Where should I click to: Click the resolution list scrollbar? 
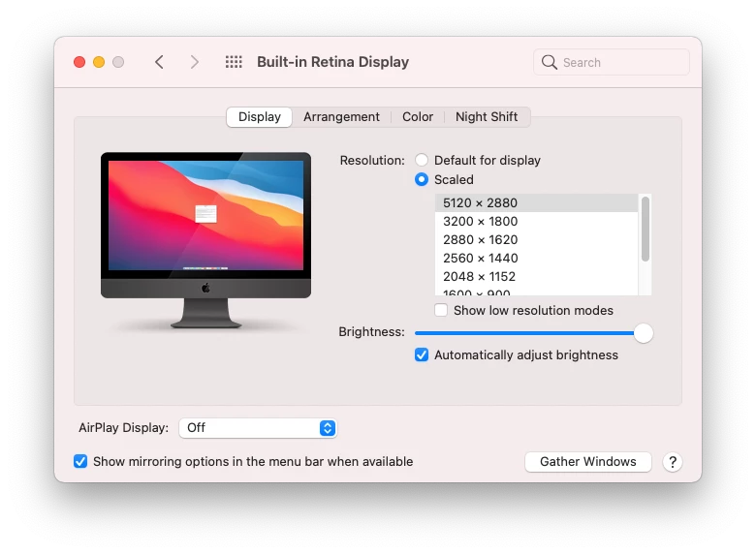point(646,230)
